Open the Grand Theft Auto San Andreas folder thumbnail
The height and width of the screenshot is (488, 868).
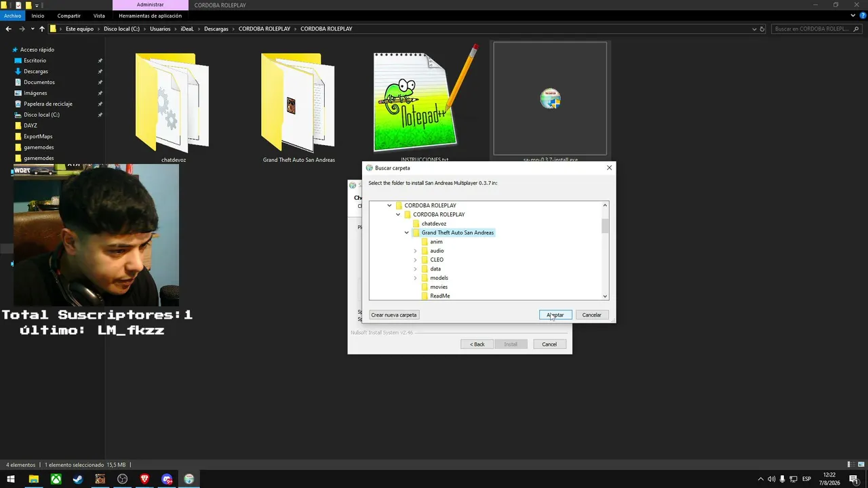coord(298,103)
